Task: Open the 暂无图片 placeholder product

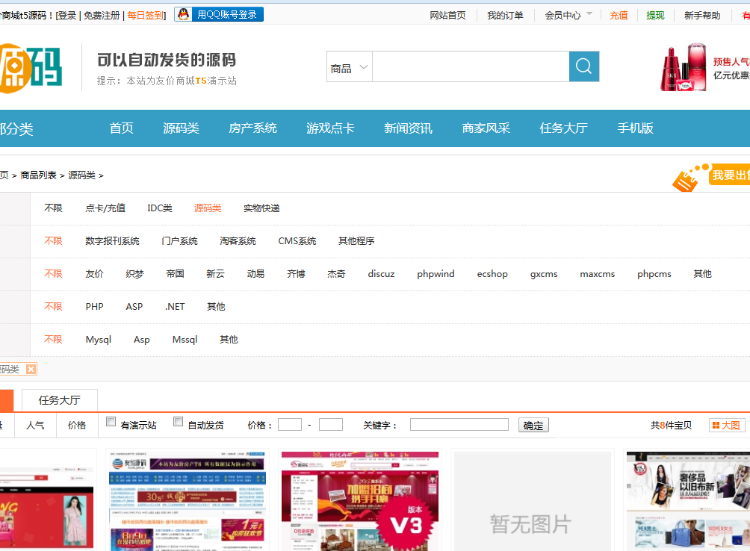Action: 532,501
